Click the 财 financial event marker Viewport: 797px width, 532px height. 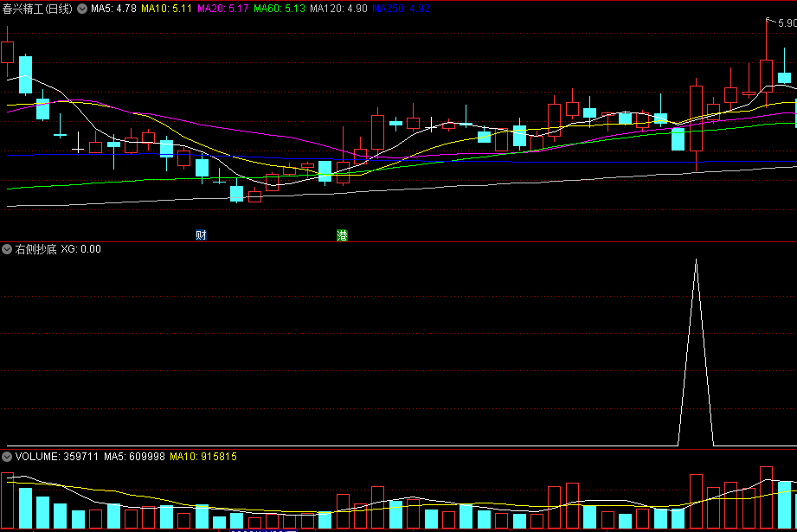[x=202, y=234]
